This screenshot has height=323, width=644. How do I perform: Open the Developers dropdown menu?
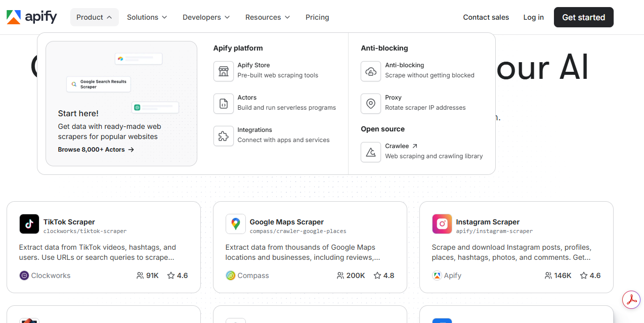pyautogui.click(x=206, y=17)
